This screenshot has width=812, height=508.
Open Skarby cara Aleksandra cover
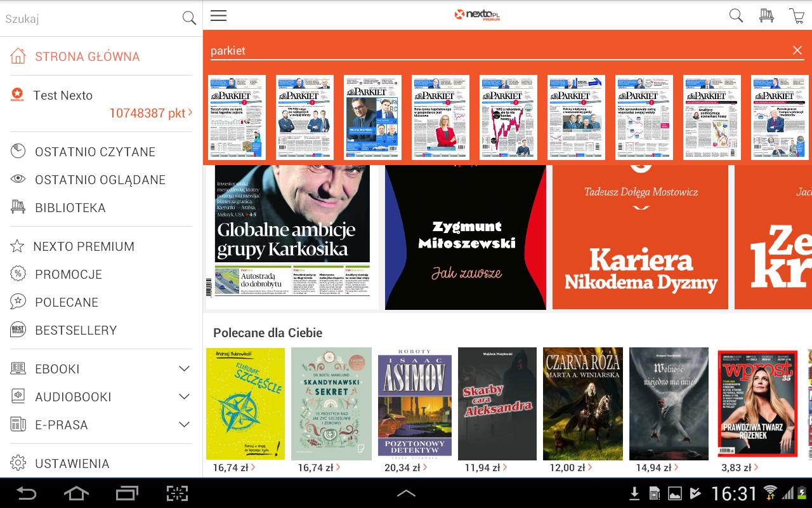(x=497, y=403)
